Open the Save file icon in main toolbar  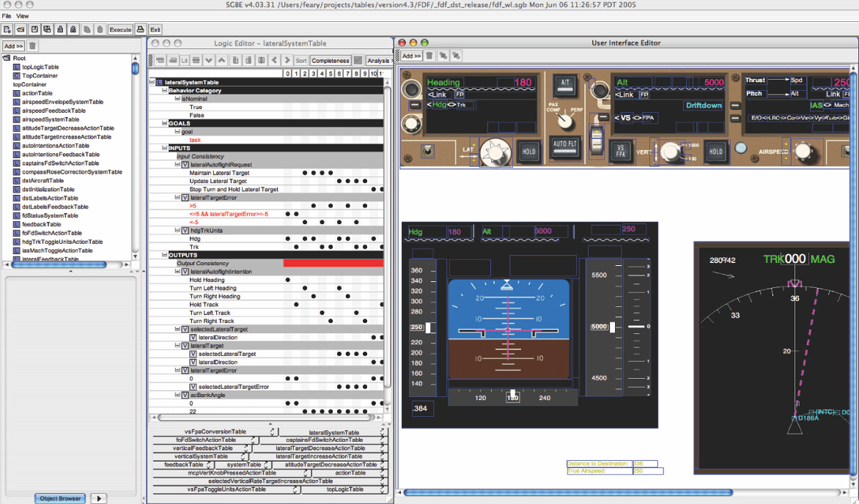point(34,29)
